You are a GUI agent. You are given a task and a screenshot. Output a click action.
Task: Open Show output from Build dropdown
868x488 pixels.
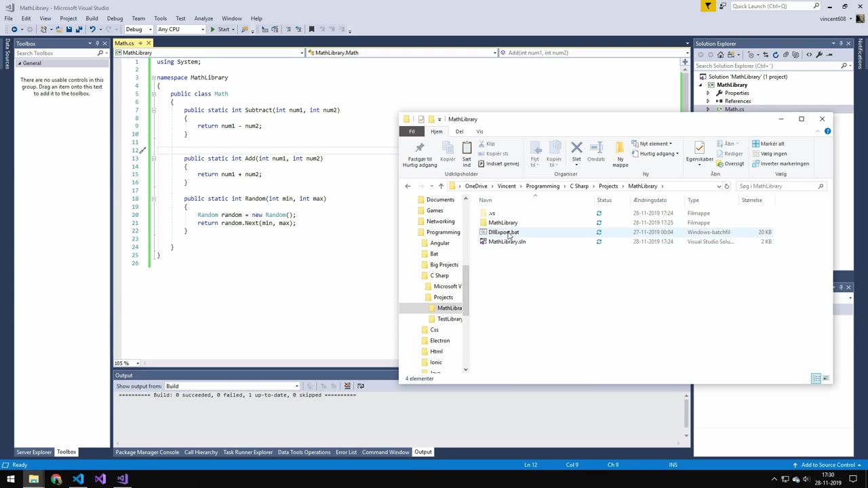pos(232,386)
